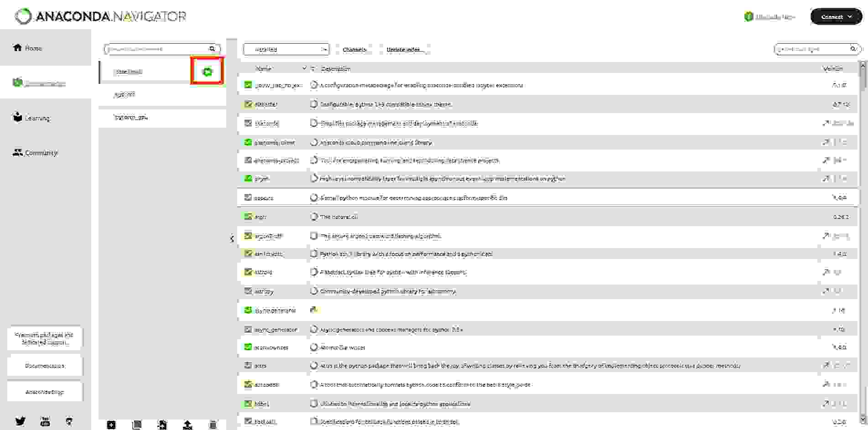Click the circle icon in the alabaster description
This screenshot has width=868, height=430.
tap(313, 104)
